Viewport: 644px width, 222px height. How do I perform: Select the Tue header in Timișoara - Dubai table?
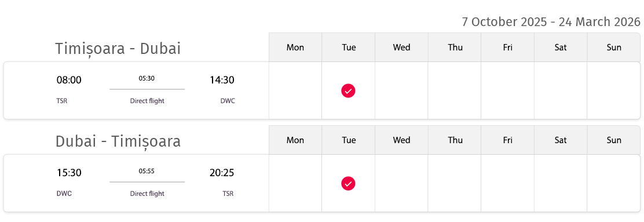coord(349,48)
